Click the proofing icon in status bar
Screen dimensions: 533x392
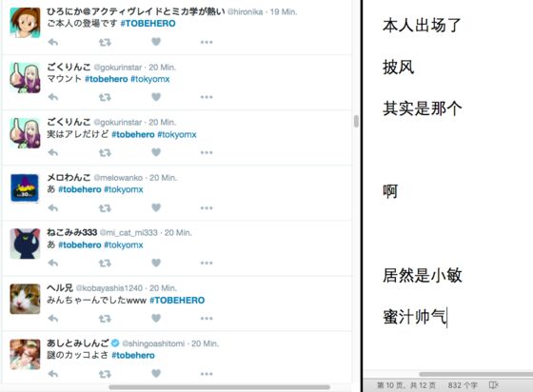pos(493,385)
